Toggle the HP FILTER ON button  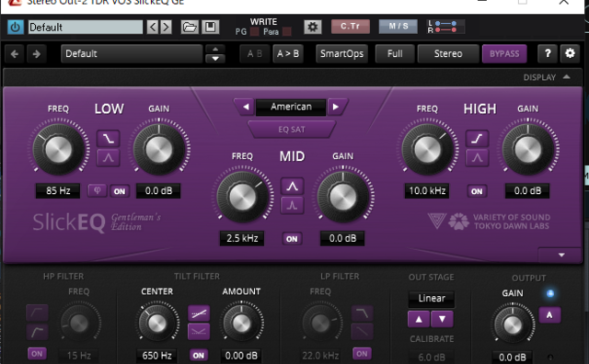(37, 354)
